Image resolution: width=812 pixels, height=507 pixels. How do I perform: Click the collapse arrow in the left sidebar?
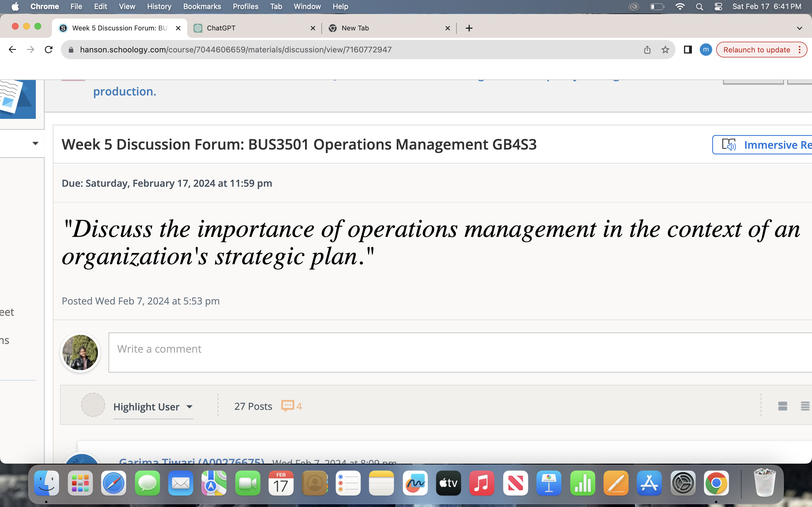click(36, 143)
